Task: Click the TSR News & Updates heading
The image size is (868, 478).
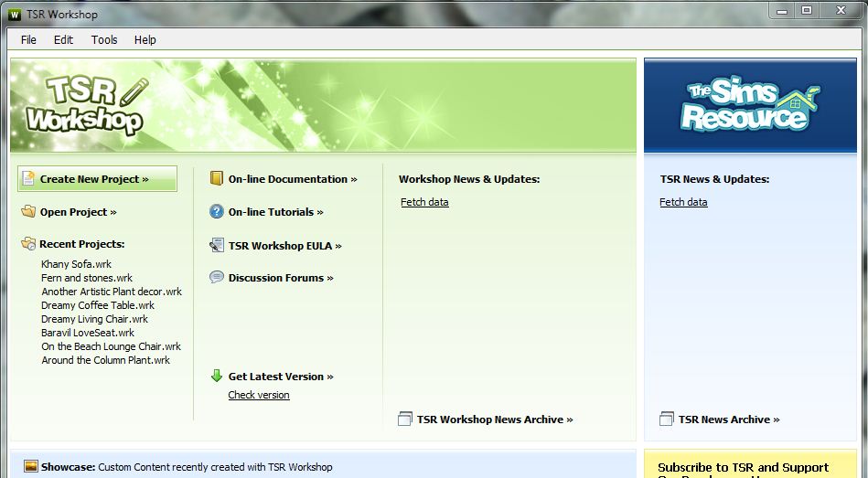Action: (x=714, y=179)
